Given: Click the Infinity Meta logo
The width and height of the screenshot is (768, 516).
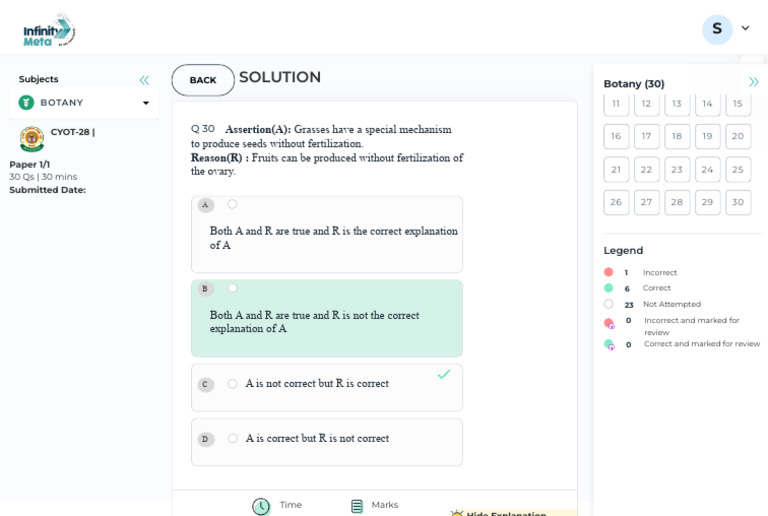Looking at the screenshot, I should 49,31.
